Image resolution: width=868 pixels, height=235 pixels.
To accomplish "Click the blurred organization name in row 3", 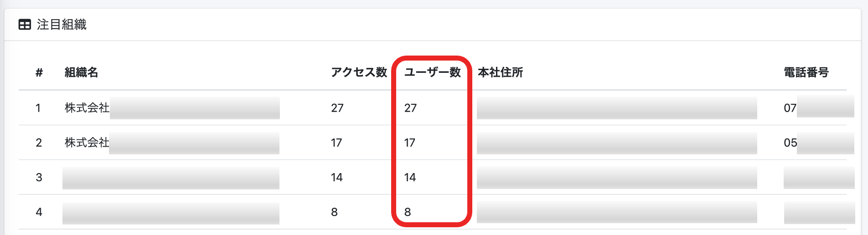I will 171,178.
